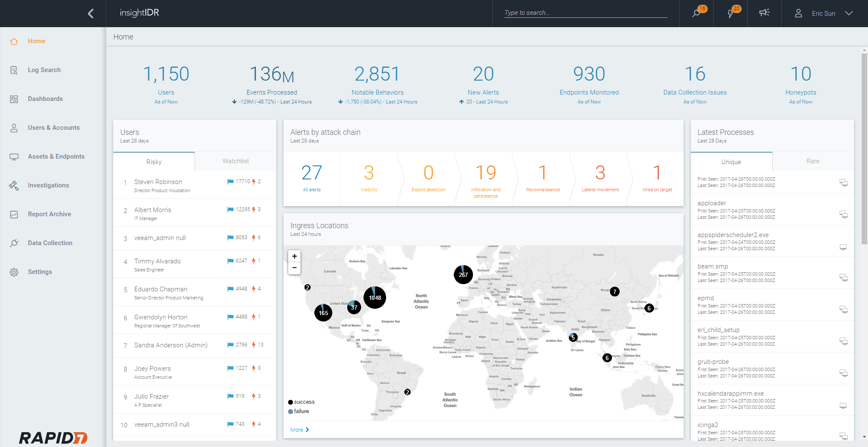Viewport: 868px width, 447px height.
Task: Collapse sidebar using the left chevron
Action: click(x=91, y=14)
